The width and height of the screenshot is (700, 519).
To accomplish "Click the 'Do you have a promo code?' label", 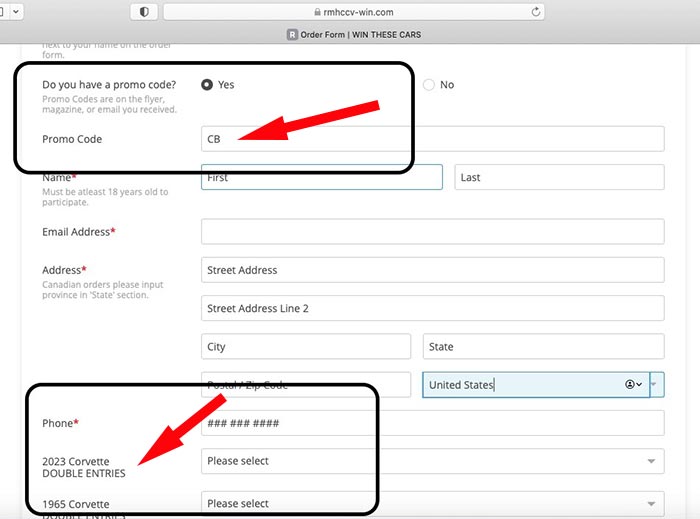I will 109,84.
